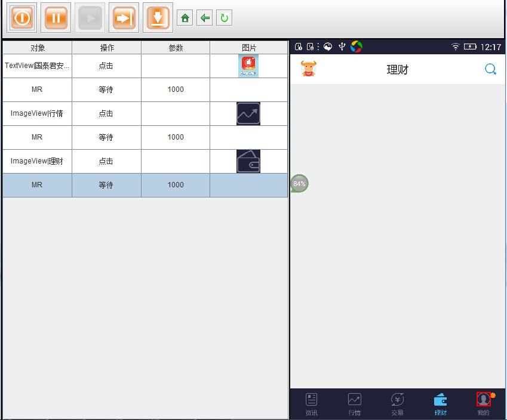The height and width of the screenshot is (420, 507).
Task: Click the orange download/export button
Action: coord(158,18)
